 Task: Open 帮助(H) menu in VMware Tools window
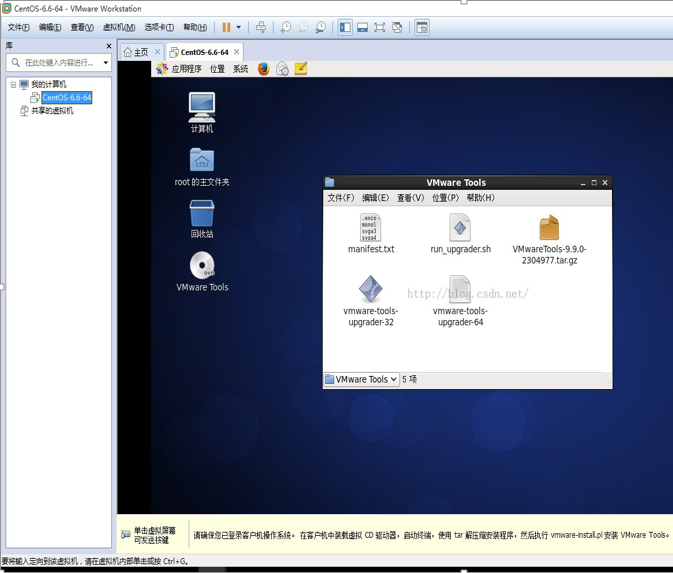pos(480,198)
